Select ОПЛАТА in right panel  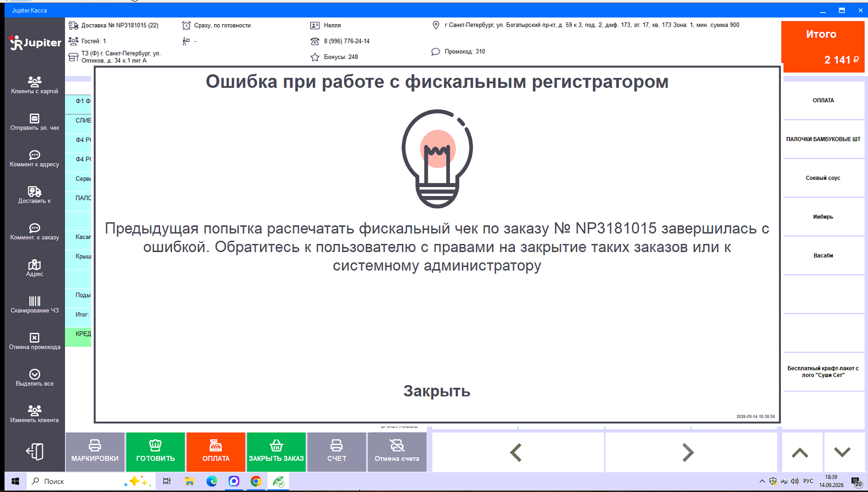coord(823,100)
